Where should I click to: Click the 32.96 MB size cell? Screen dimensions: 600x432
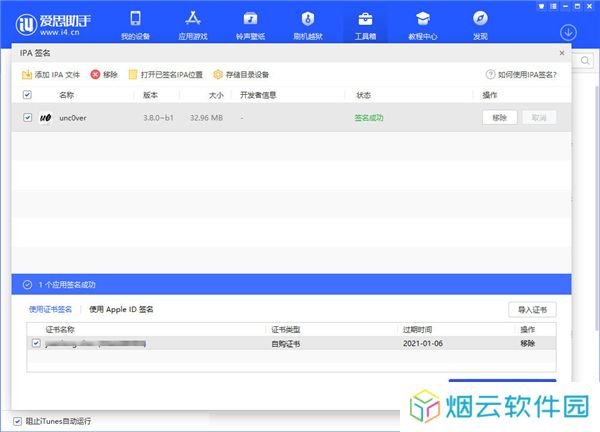(206, 118)
